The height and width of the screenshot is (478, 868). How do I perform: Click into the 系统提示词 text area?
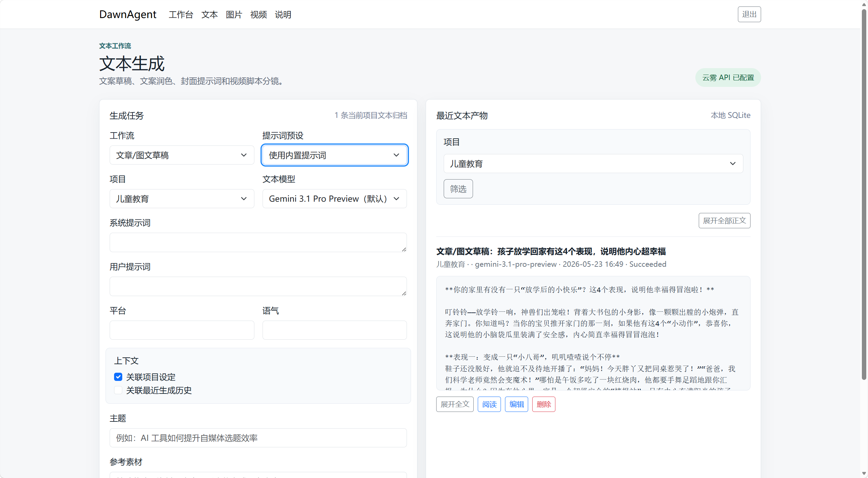pos(258,242)
